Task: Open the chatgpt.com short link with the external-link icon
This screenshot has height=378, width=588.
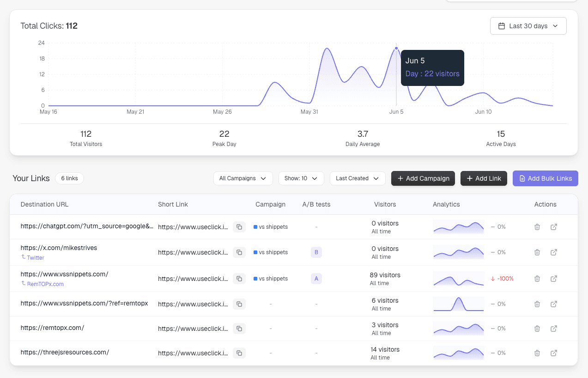Action: click(x=553, y=227)
